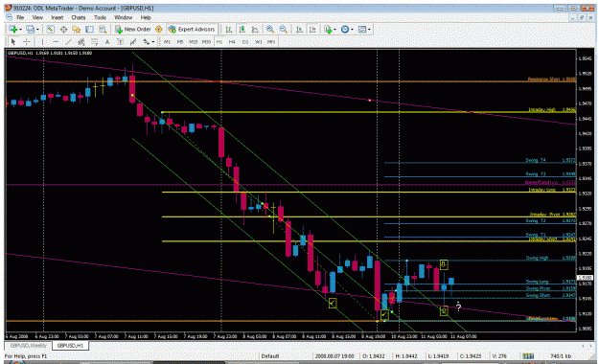599x364 pixels.
Task: Select the arrow Cursor tool
Action: click(x=13, y=41)
